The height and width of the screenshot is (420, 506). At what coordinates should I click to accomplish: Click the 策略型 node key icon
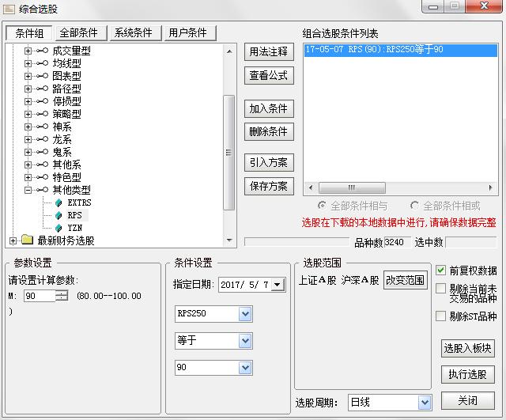[x=42, y=114]
